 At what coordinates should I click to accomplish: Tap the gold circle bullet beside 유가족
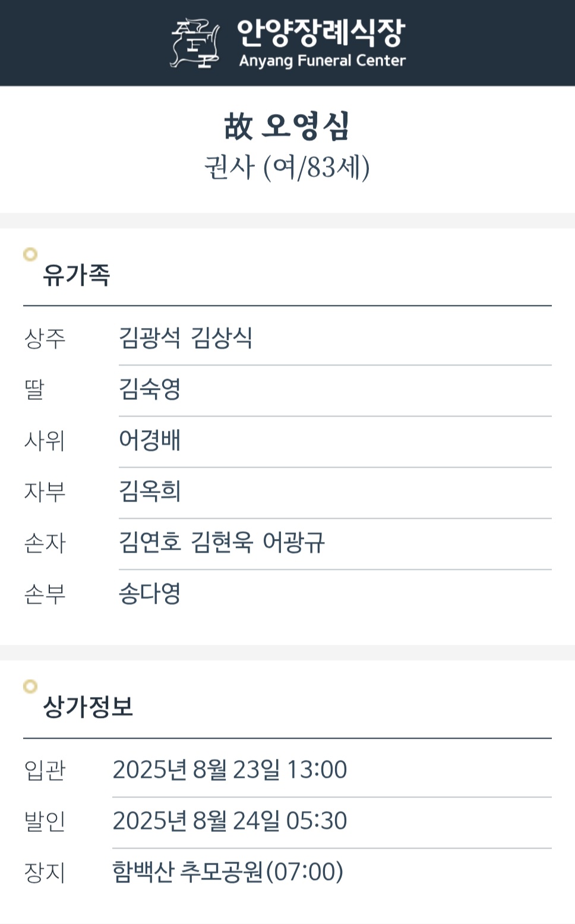click(30, 255)
